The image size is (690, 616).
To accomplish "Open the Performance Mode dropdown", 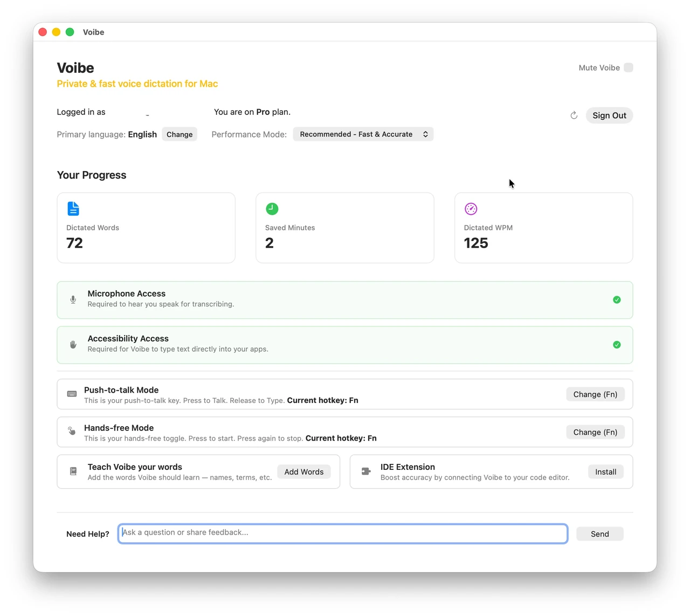I will coord(363,134).
